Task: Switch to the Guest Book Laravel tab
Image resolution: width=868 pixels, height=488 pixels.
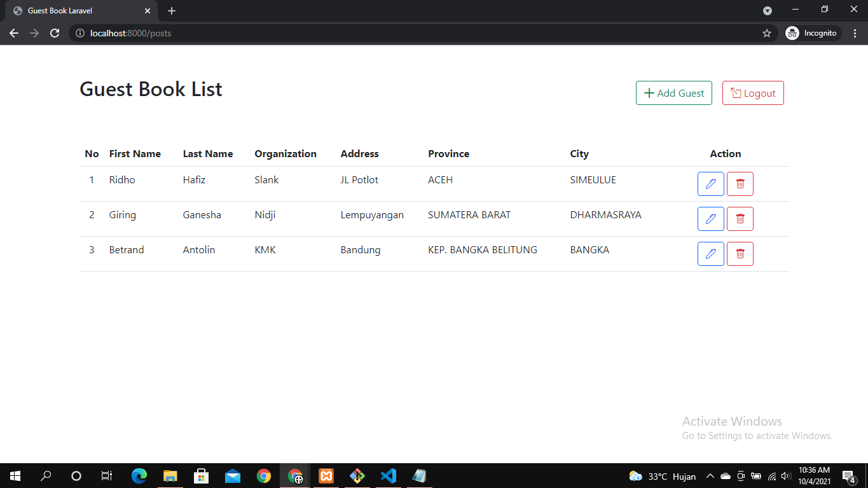Action: point(76,10)
